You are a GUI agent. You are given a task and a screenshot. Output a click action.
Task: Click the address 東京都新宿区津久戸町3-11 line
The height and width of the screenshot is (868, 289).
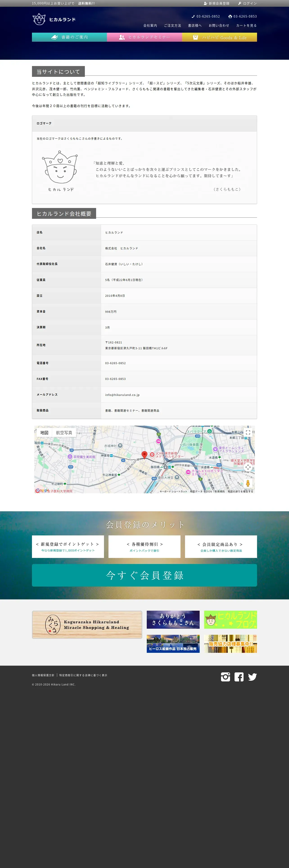(136, 348)
